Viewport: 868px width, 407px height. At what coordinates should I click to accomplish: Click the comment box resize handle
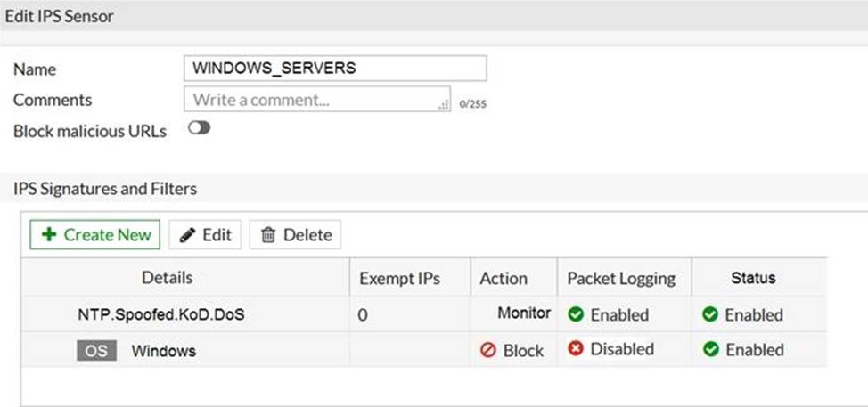[445, 105]
